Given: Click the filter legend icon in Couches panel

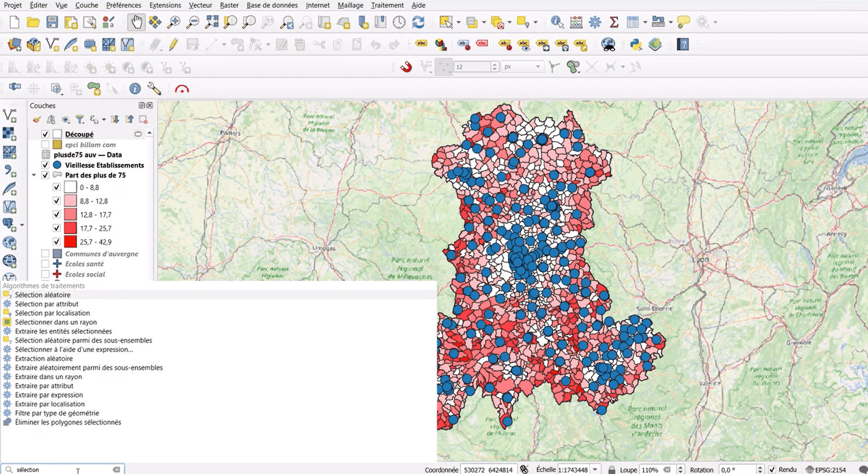Looking at the screenshot, I should coord(80,119).
